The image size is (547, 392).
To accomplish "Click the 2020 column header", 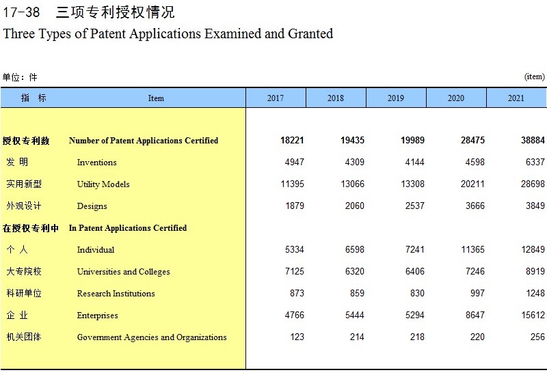I will pyautogui.click(x=456, y=98).
